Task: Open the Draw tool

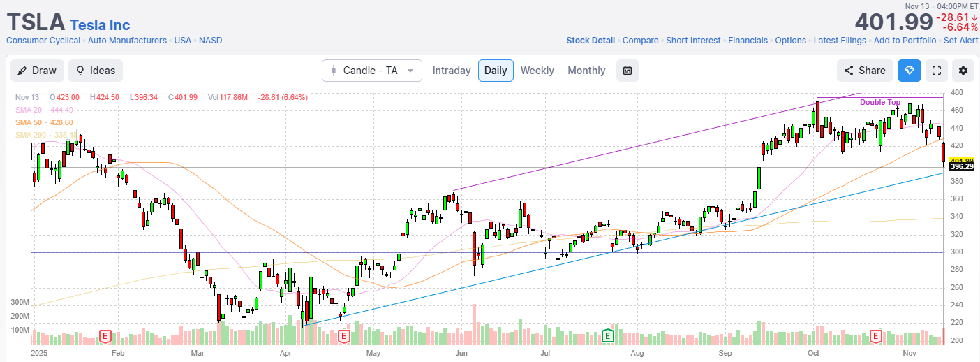Action: point(38,71)
